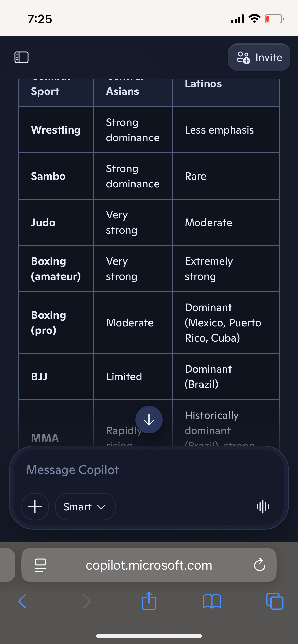Select the BJJ row label
The image size is (298, 644).
[39, 377]
